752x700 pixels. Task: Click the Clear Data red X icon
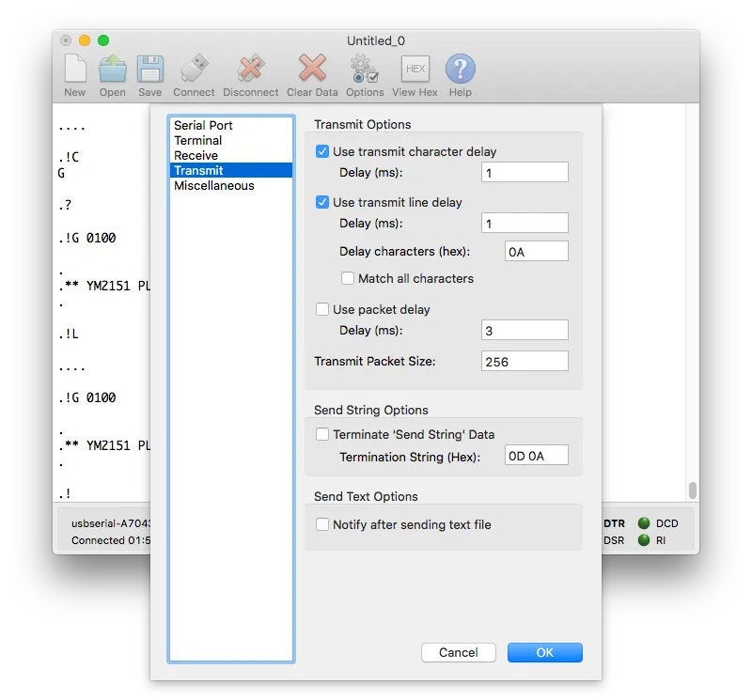pyautogui.click(x=312, y=68)
